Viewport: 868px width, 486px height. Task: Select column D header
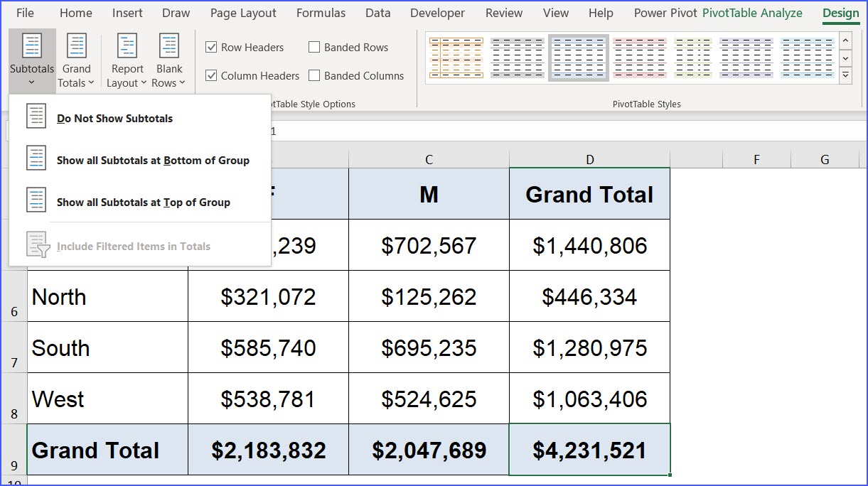(589, 160)
